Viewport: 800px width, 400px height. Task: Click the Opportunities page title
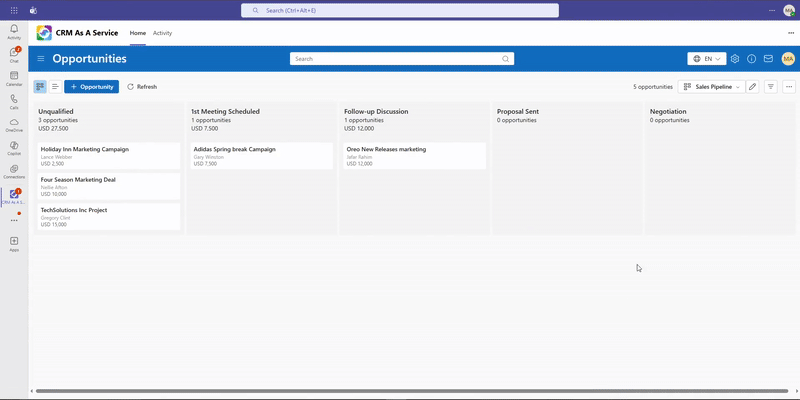coord(89,59)
